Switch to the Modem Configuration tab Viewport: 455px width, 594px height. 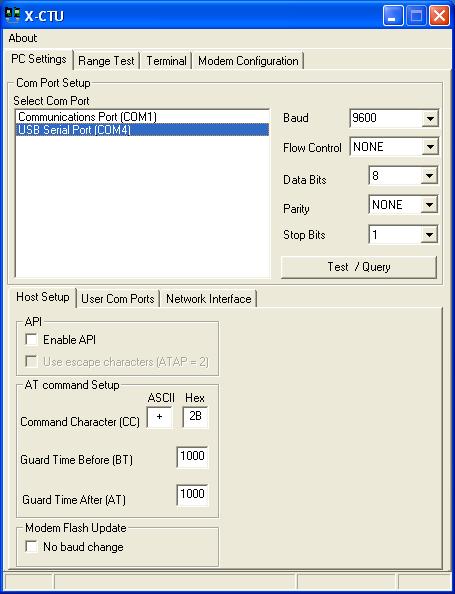point(248,61)
